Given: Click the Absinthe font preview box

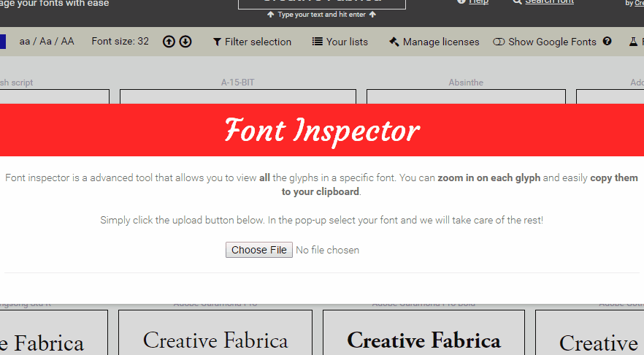Looking at the screenshot, I should pos(466,96).
